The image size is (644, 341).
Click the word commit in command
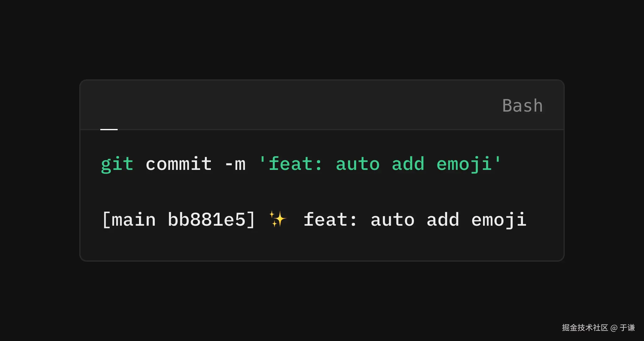[179, 164]
